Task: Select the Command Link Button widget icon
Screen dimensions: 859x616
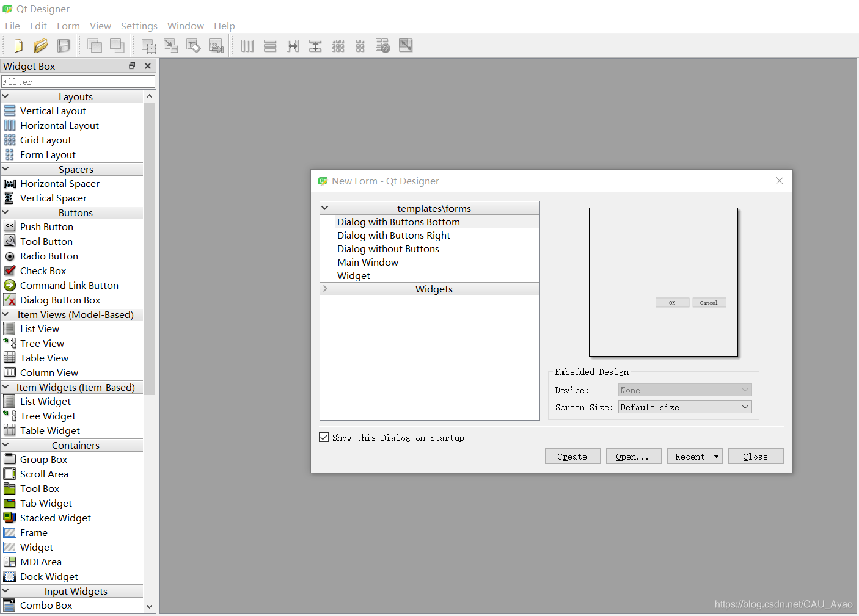Action: tap(10, 285)
